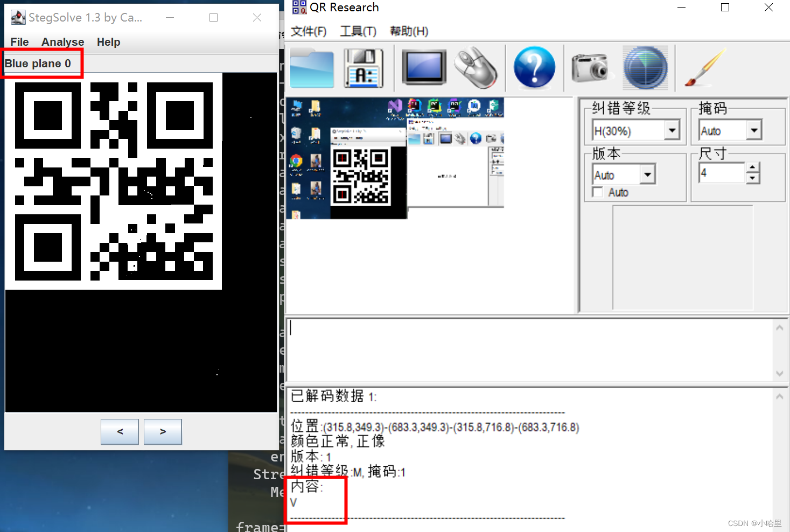Image resolution: width=790 pixels, height=532 pixels.
Task: Open the Help menu in StegSolve
Action: 108,42
